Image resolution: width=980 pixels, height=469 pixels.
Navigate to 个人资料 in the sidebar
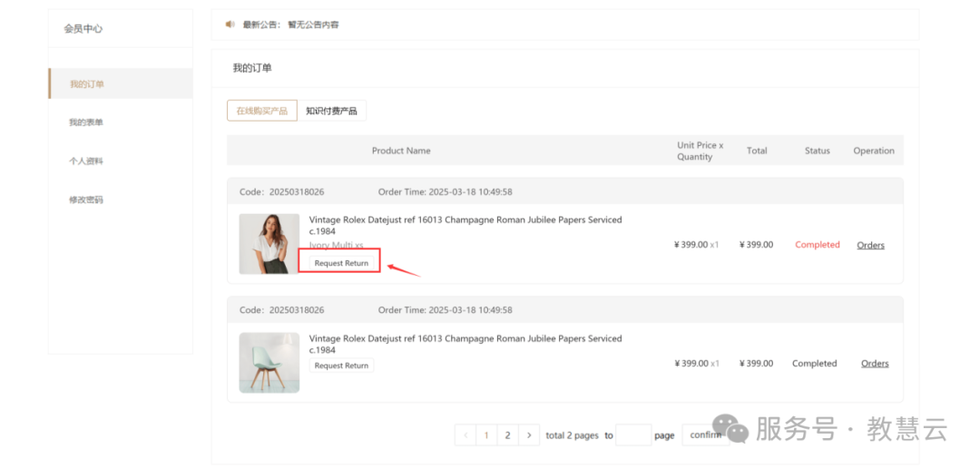(x=86, y=161)
